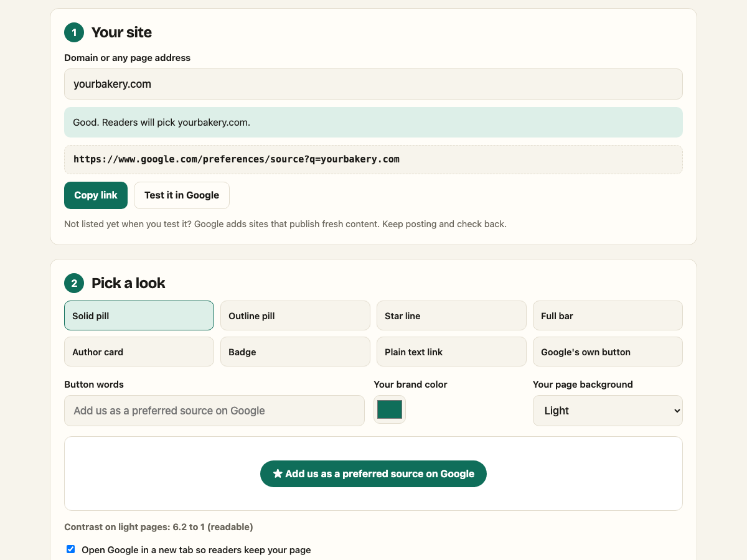Image resolution: width=747 pixels, height=560 pixels.
Task: Click the domain address input field
Action: point(374,84)
